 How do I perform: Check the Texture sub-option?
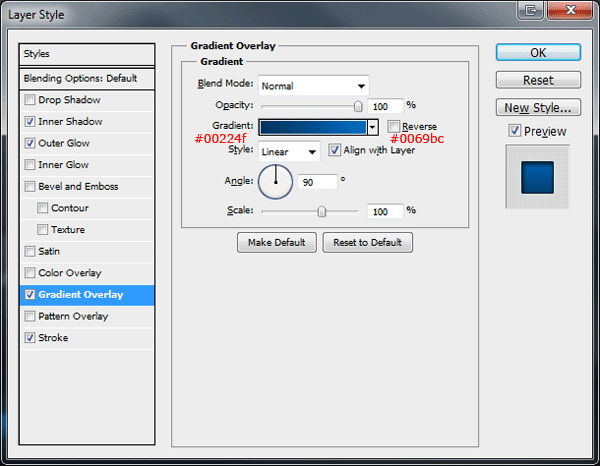(x=42, y=230)
